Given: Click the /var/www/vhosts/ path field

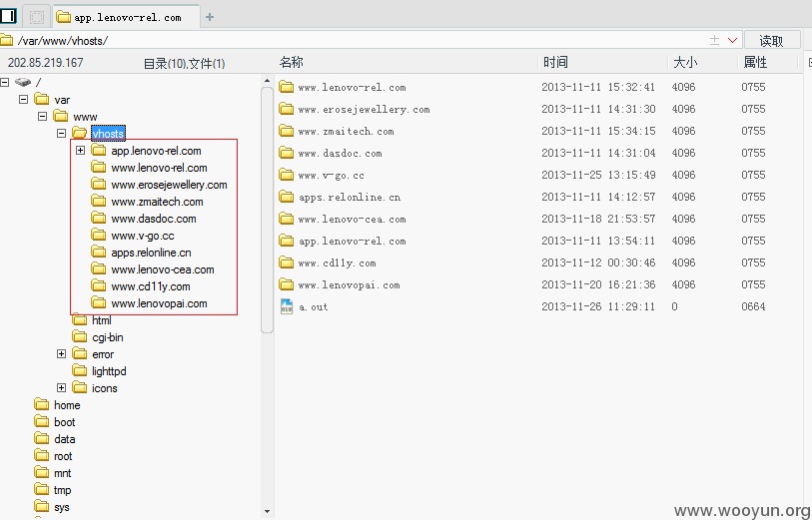Looking at the screenshot, I should pos(363,40).
